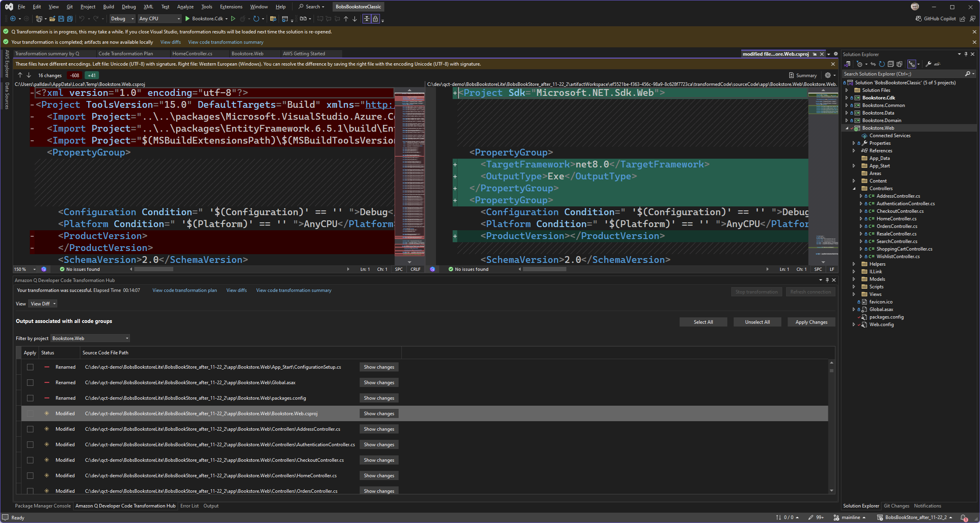The height and width of the screenshot is (523, 980).
Task: Collapse all nodes in Solution Explorer
Action: point(891,64)
